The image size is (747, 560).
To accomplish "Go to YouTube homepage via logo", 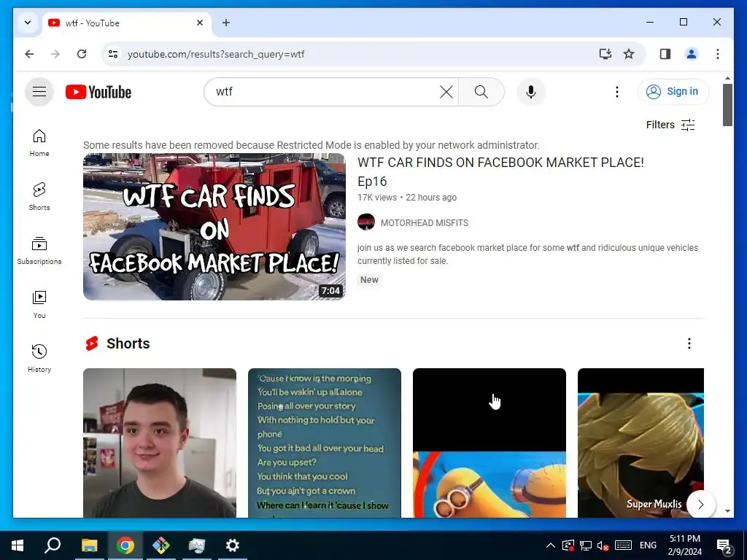I will tap(98, 92).
